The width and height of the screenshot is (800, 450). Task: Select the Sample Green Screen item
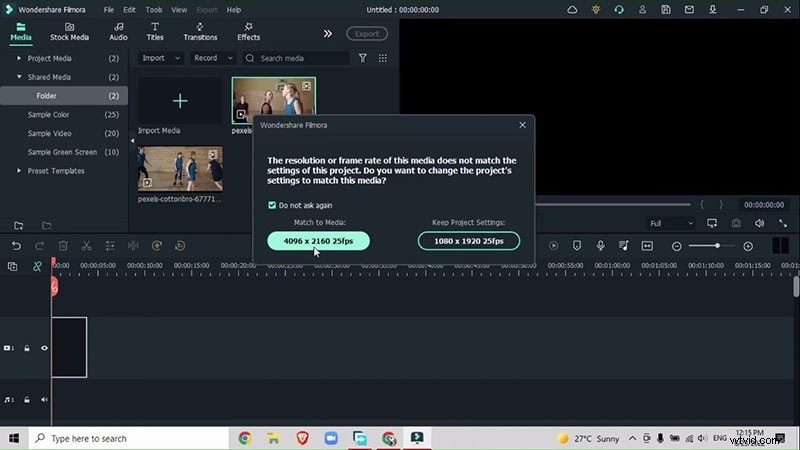pos(64,152)
